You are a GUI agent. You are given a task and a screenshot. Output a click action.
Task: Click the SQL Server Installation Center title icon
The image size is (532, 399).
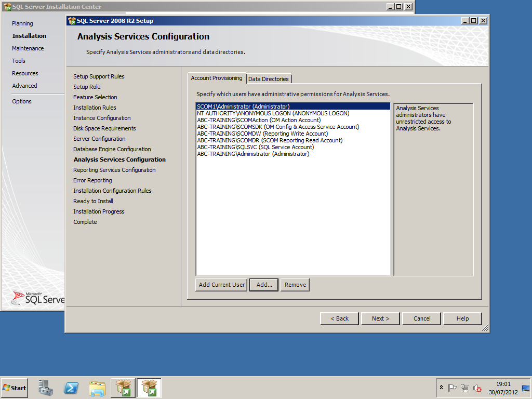[7, 6]
